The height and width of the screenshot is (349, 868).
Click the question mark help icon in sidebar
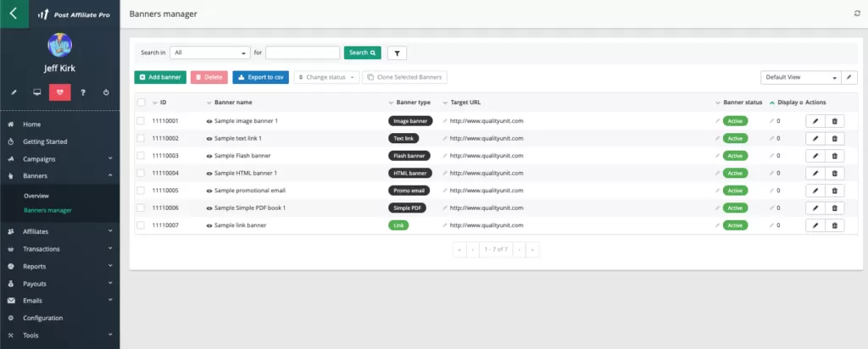point(83,92)
